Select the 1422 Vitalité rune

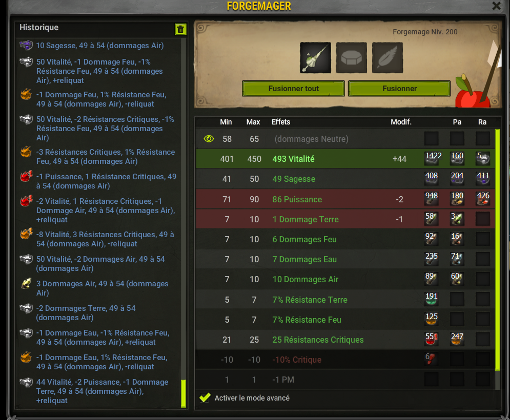click(x=432, y=158)
